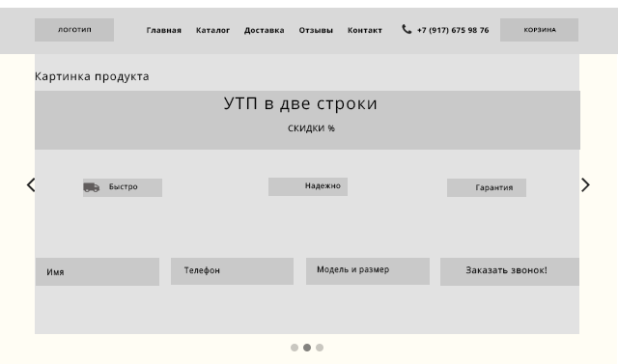Click phone number +7 (917) 675 98 76
The height and width of the screenshot is (364, 618).
[x=453, y=30]
